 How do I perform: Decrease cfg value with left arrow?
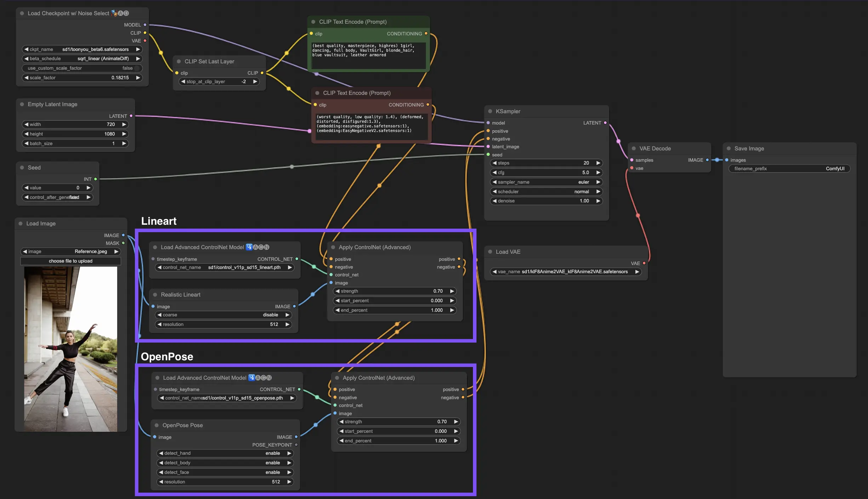(495, 172)
